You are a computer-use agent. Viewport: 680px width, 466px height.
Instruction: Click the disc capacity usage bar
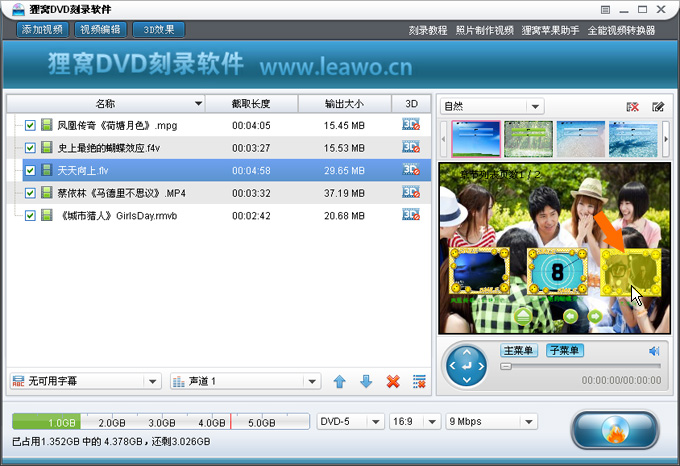[x=161, y=421]
